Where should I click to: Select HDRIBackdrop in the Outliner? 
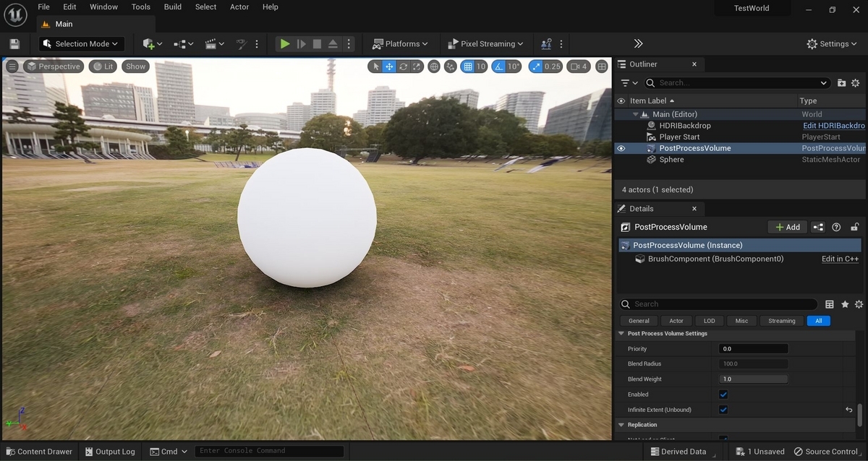[684, 126]
